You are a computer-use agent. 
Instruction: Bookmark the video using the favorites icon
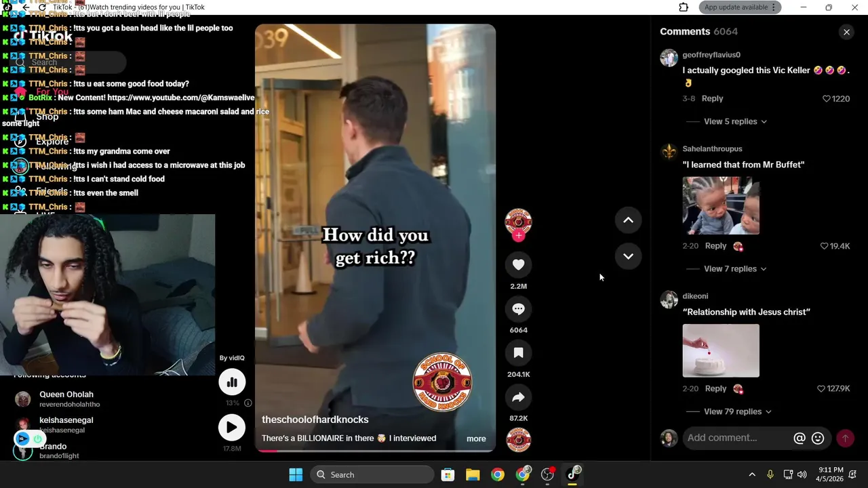pos(518,353)
